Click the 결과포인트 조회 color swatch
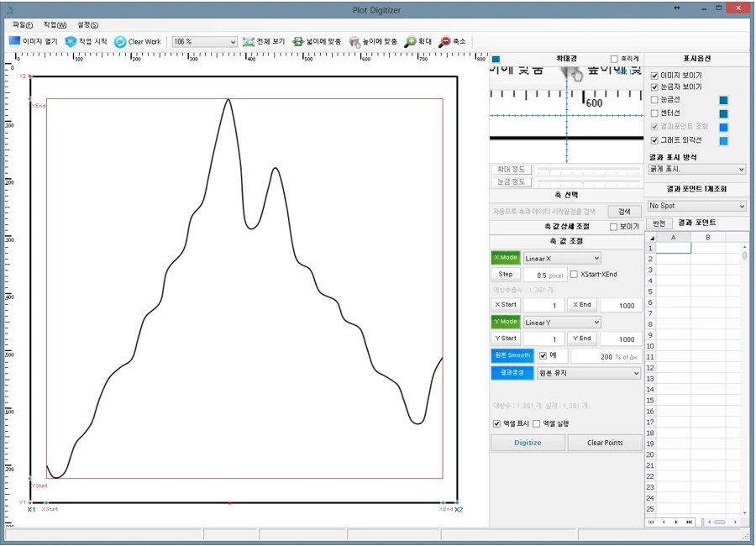The height and width of the screenshot is (546, 756). coord(723,128)
